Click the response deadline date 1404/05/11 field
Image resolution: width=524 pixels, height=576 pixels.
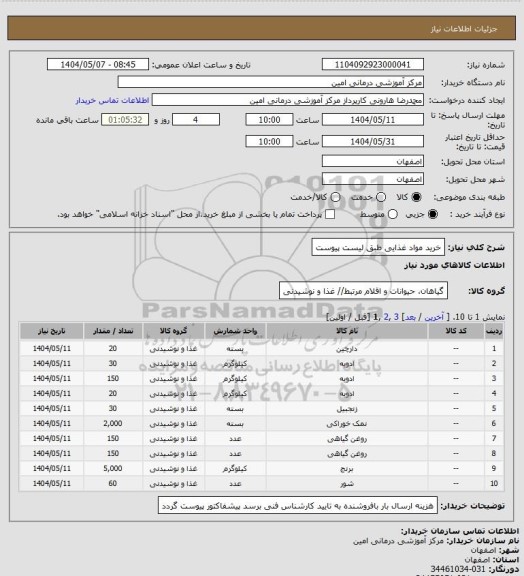(x=373, y=120)
